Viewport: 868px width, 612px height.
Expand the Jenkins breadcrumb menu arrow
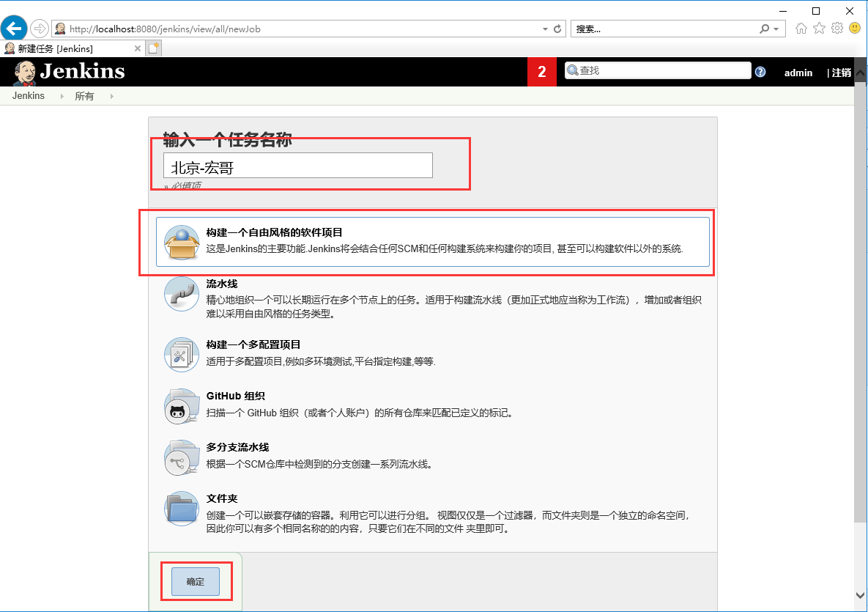[x=62, y=96]
